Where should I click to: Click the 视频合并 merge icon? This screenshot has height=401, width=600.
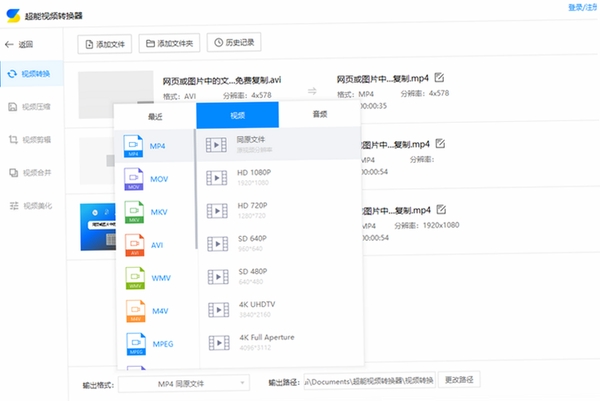pos(13,173)
